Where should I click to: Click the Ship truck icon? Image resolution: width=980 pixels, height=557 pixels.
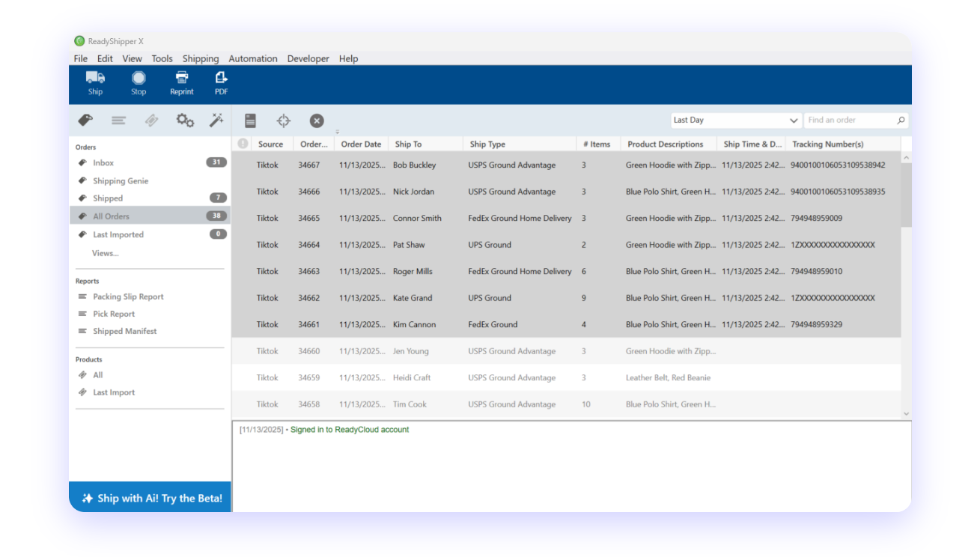[x=95, y=79]
